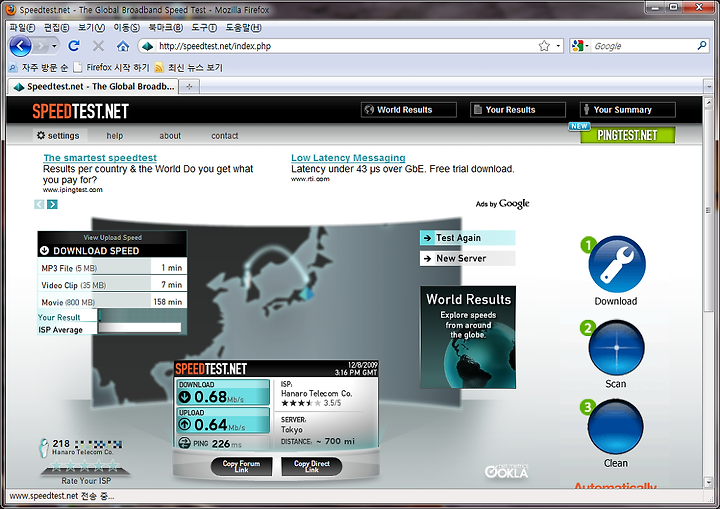Open the 북마크(B) menu
This screenshot has height=509, width=720.
[165, 28]
